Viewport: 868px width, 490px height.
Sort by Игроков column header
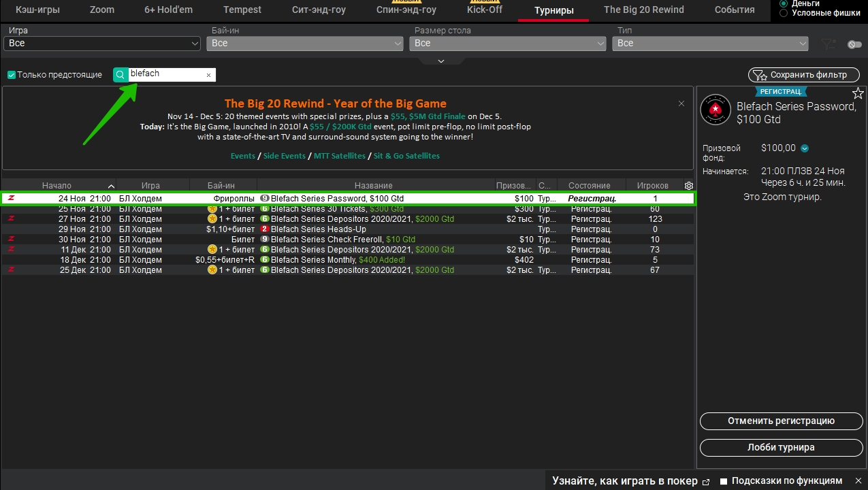click(653, 185)
